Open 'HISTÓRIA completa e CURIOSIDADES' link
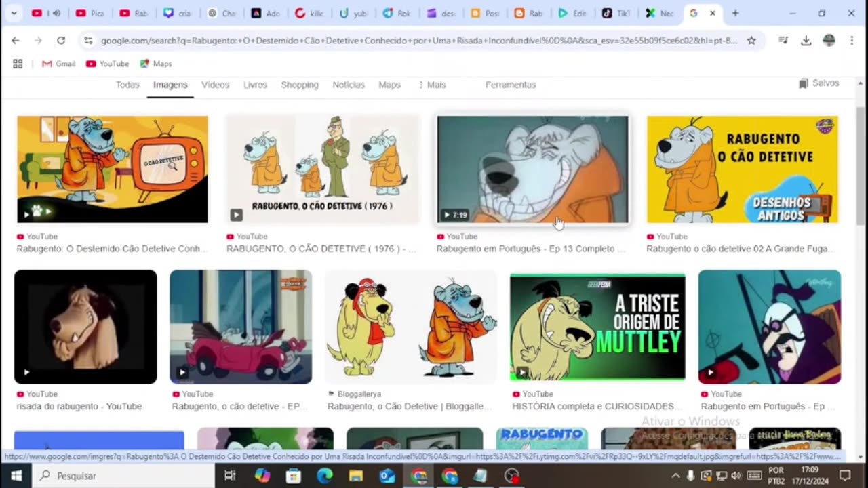This screenshot has height=488, width=868. 597,407
